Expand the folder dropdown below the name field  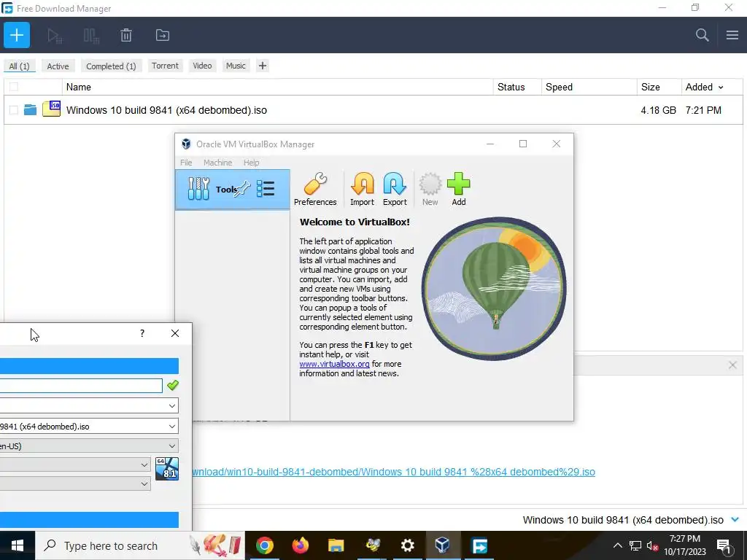[x=172, y=405]
